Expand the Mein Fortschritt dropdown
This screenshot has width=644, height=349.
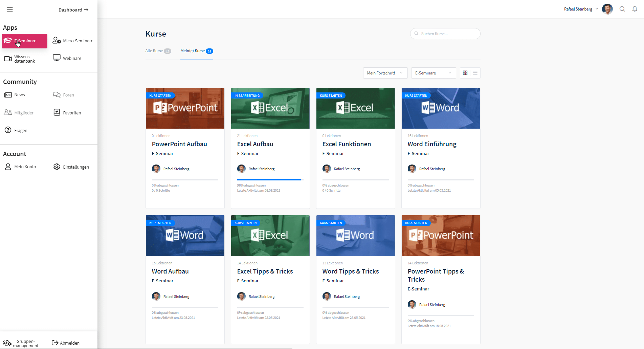(385, 73)
